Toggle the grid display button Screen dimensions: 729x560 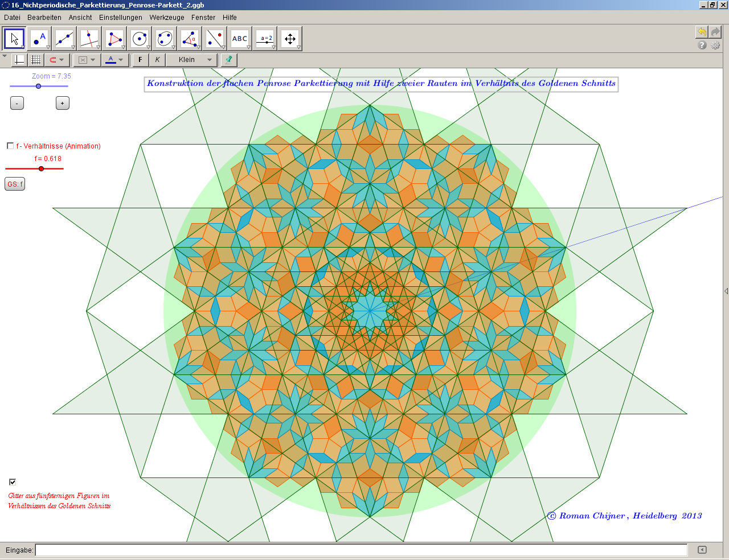coord(36,60)
